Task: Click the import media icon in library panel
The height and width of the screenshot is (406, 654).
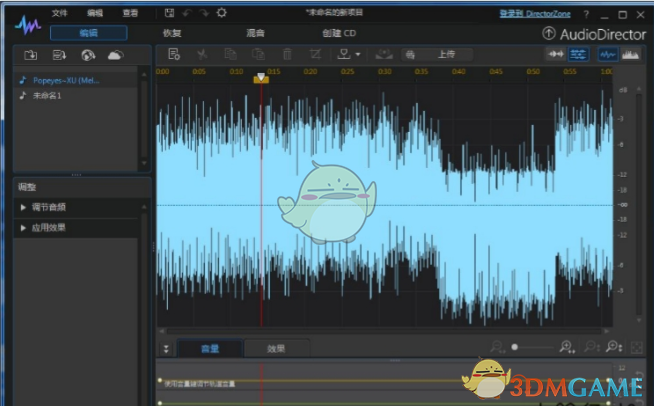Action: 30,55
